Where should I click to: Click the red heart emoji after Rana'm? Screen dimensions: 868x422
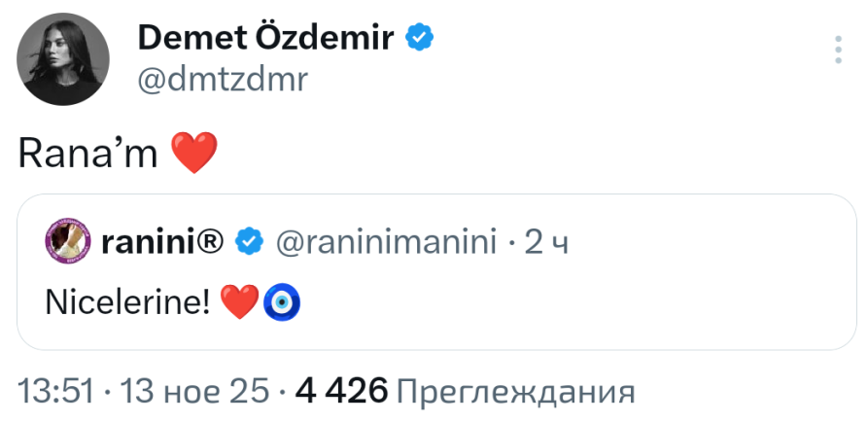[x=192, y=153]
